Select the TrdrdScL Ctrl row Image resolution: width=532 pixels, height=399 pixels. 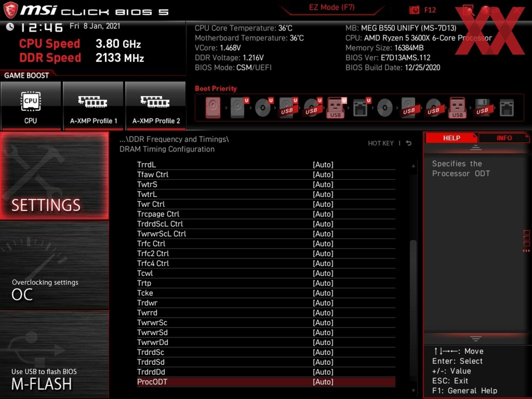[266, 224]
